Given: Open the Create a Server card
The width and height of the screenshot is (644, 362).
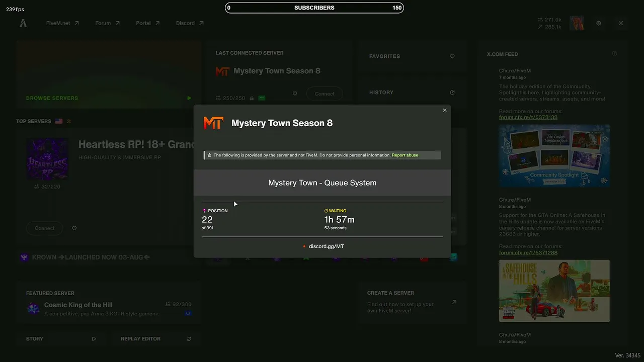Looking at the screenshot, I should coord(412,302).
